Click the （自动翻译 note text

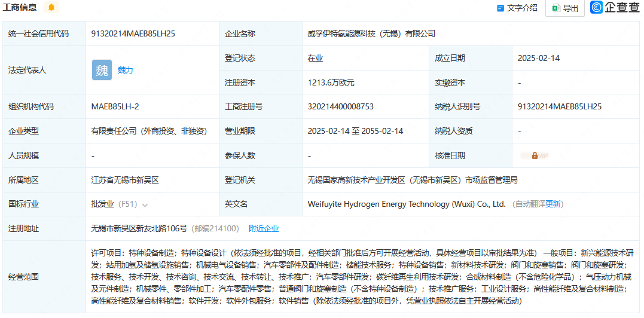pos(528,204)
